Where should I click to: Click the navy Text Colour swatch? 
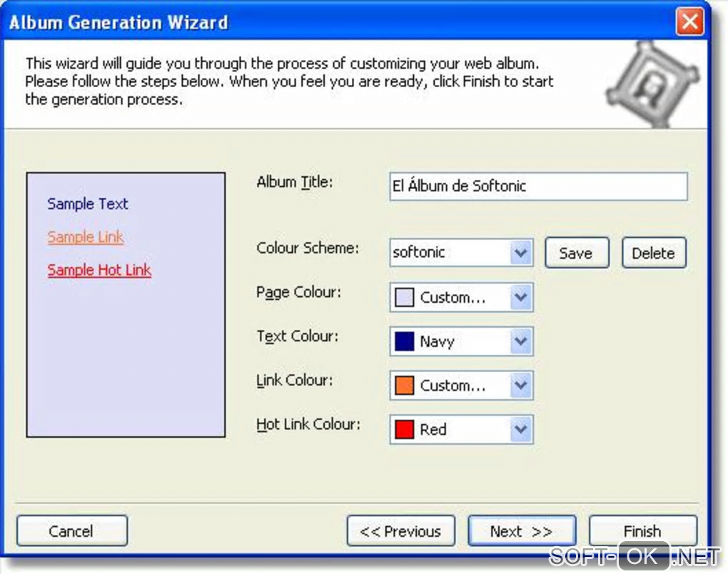pyautogui.click(x=404, y=341)
